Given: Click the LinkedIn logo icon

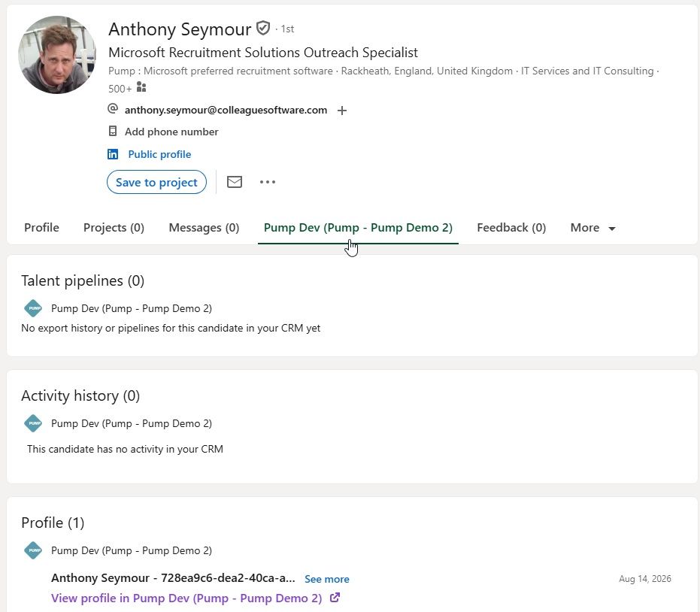Looking at the screenshot, I should coord(113,154).
